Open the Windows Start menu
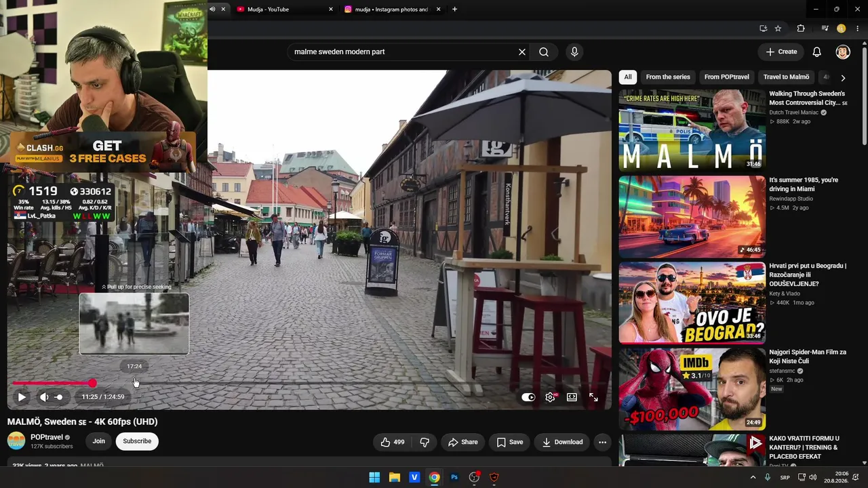Viewport: 868px width, 488px height. coord(374,477)
